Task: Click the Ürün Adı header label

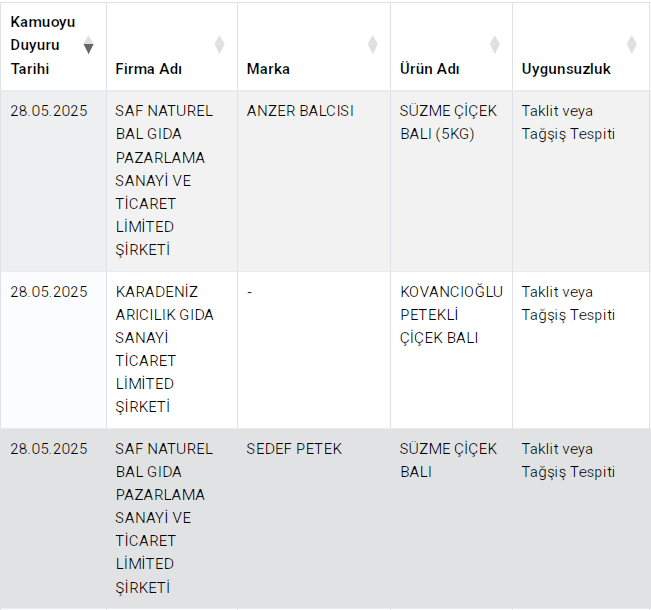Action: click(429, 69)
